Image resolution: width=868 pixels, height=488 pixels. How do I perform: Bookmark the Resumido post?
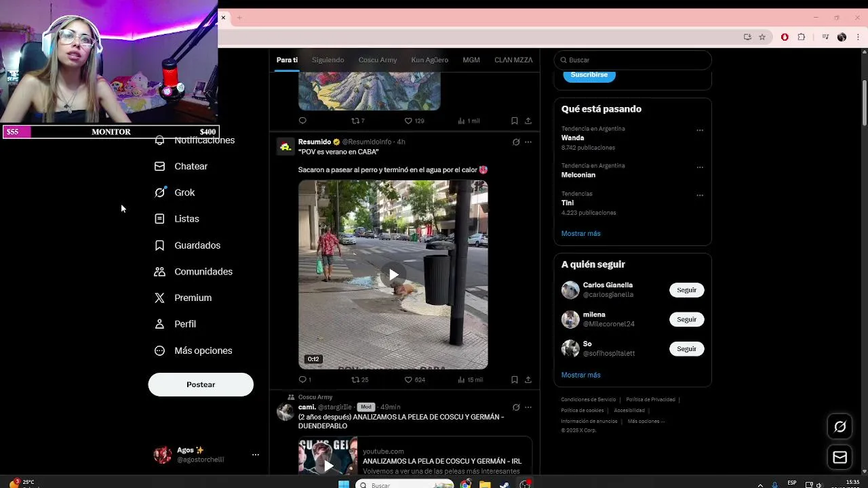click(514, 380)
